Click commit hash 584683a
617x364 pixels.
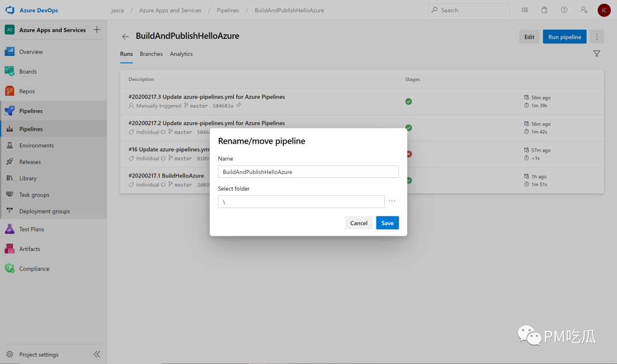[x=223, y=106]
